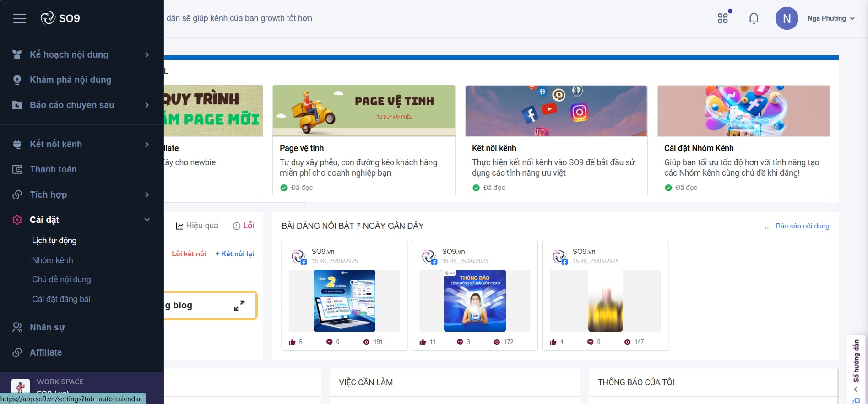Click the + Kết nối lại link
Screen dimensions: 868x404
tap(234, 253)
